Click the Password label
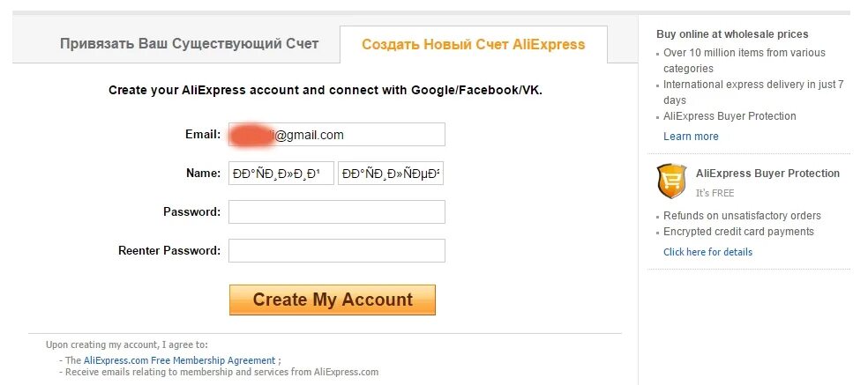868x385 pixels. click(192, 211)
